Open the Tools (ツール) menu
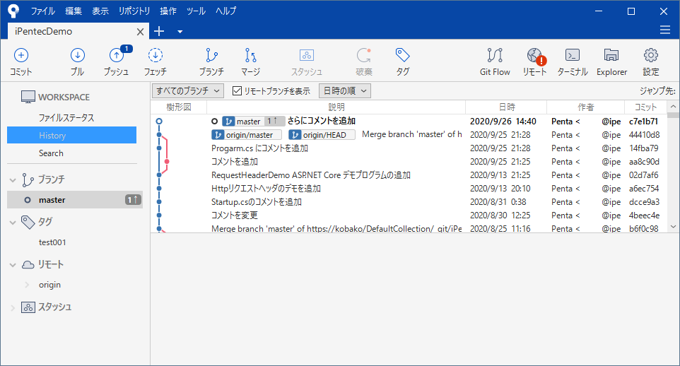The image size is (680, 366). [x=196, y=11]
